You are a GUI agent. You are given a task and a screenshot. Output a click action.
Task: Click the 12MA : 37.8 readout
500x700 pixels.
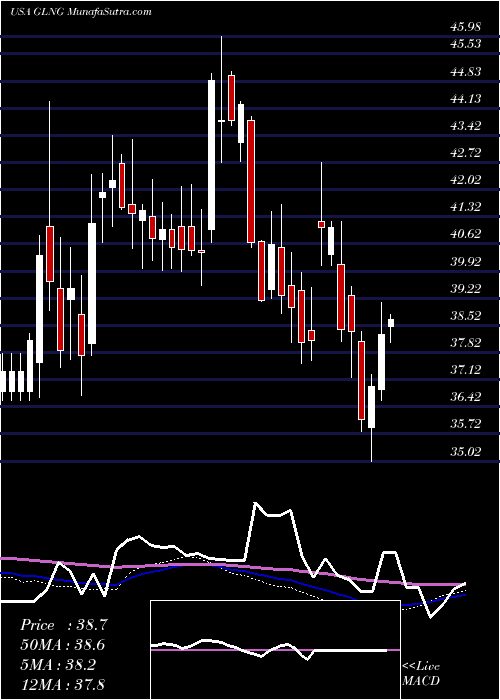63,684
